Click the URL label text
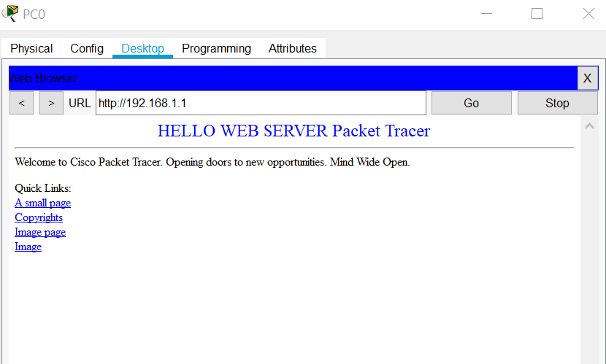Screen dimensions: 606x364 [x=80, y=103]
